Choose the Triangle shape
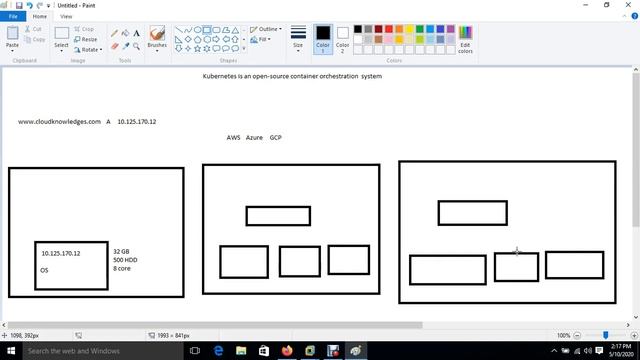Screen dimensions: 640x360 (236, 30)
